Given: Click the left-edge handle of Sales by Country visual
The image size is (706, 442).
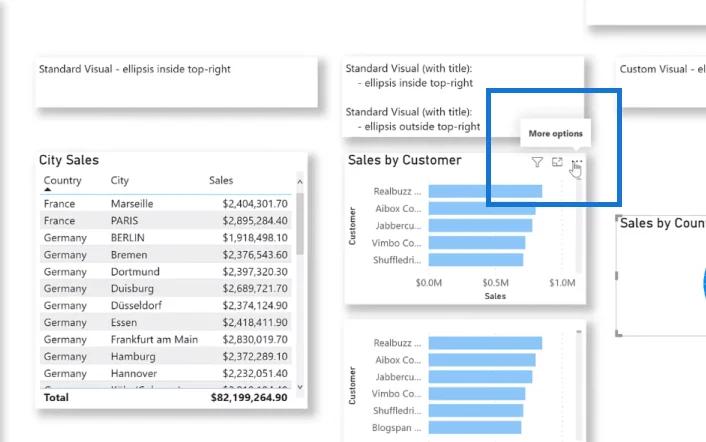Looking at the screenshot, I should pos(616,275).
